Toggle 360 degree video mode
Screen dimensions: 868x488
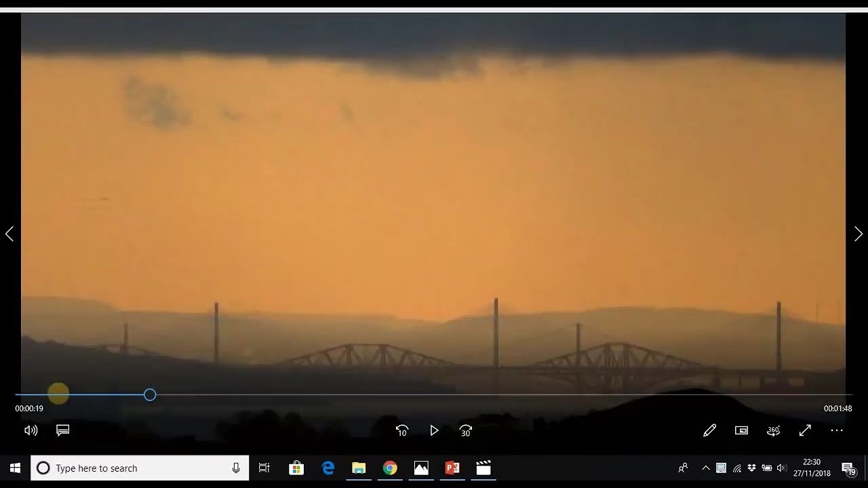[773, 430]
